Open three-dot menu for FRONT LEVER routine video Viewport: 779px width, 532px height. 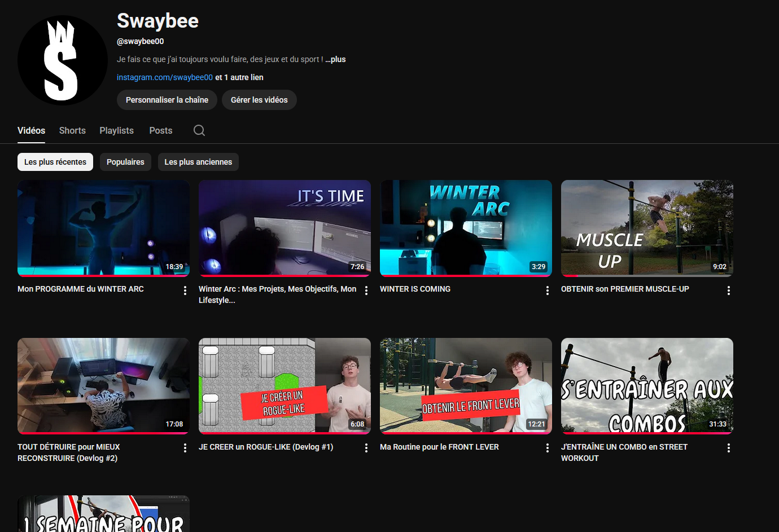548,448
